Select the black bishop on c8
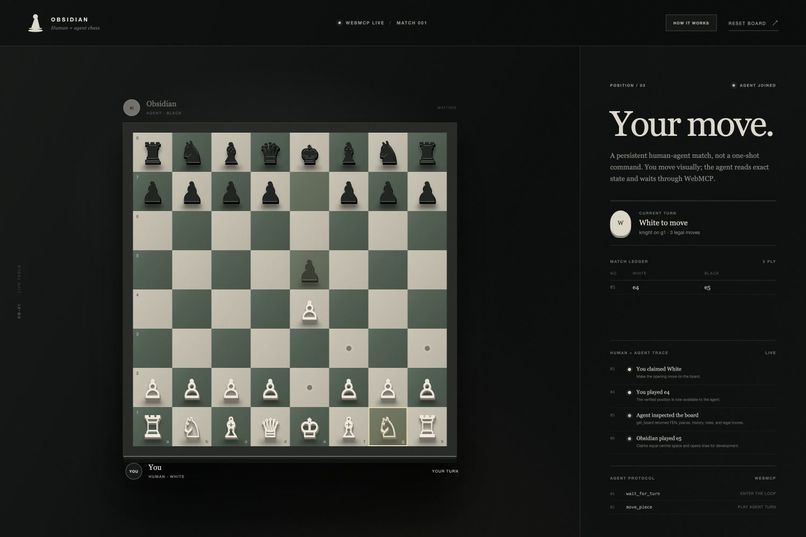 pos(231,153)
